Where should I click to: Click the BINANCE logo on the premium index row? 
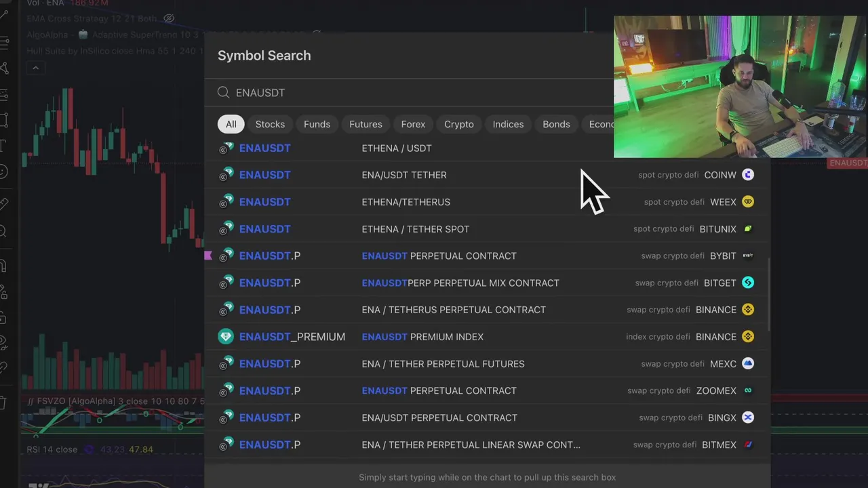[748, 337]
